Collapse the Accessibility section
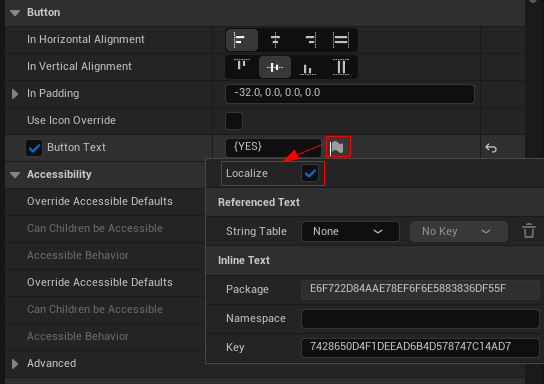 click(15, 174)
